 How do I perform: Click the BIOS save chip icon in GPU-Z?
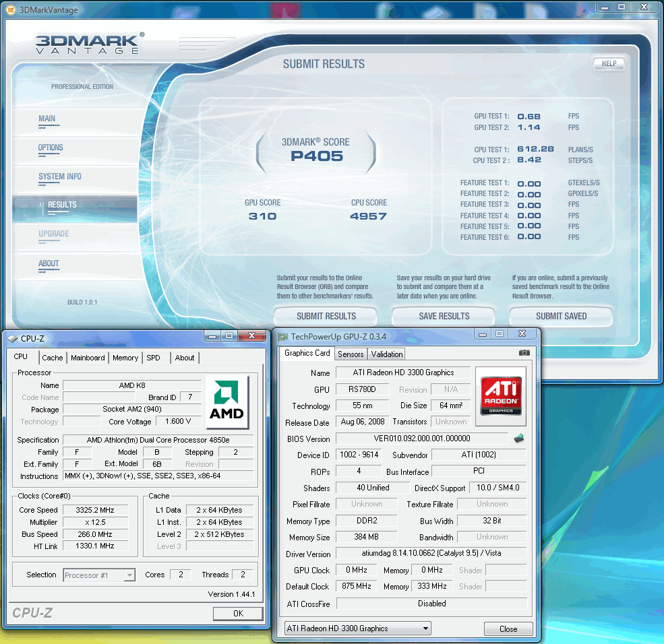(x=519, y=439)
